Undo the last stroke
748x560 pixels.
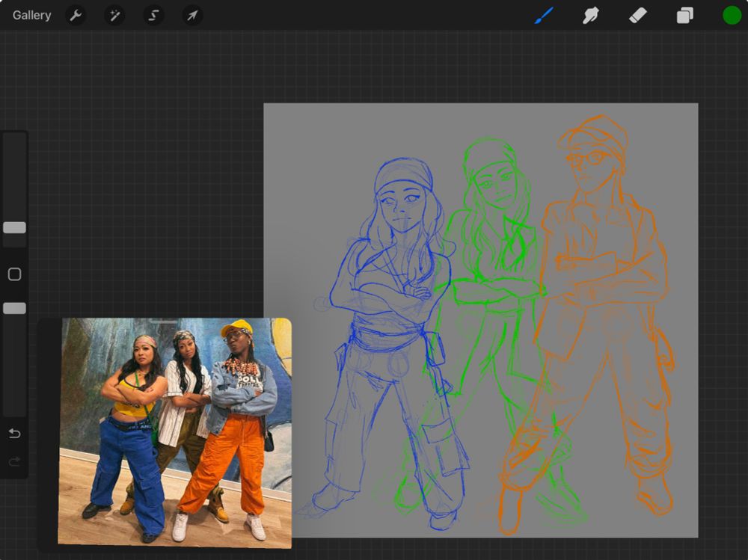click(x=14, y=433)
